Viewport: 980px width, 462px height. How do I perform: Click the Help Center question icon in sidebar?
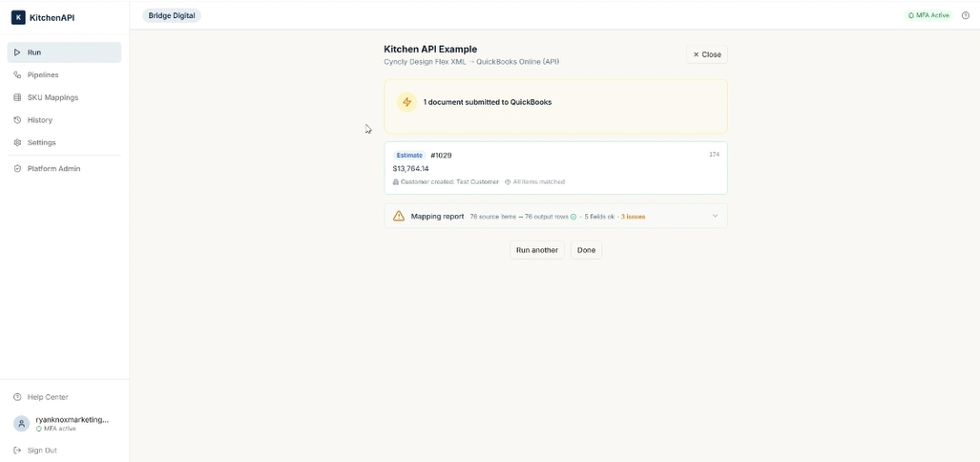(17, 397)
